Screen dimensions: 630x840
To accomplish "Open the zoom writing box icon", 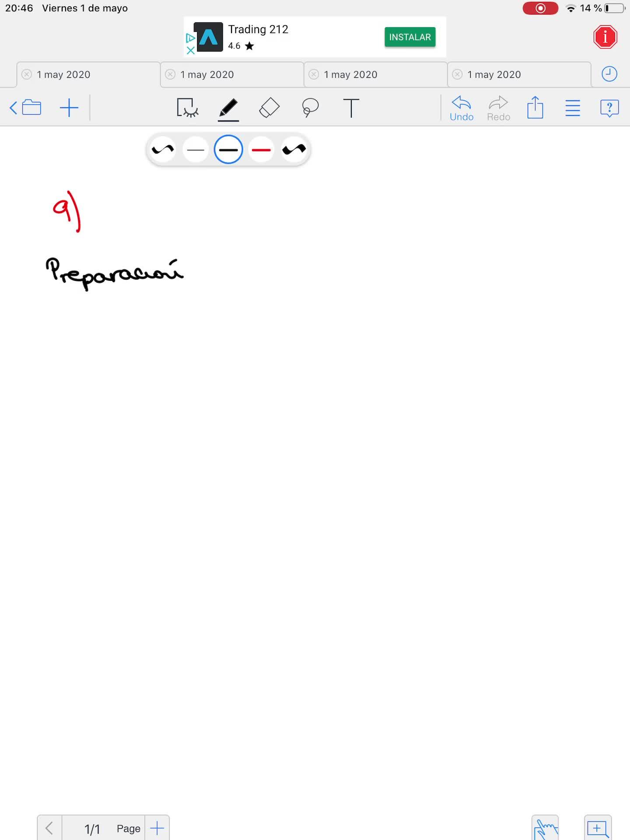I will coord(598,828).
